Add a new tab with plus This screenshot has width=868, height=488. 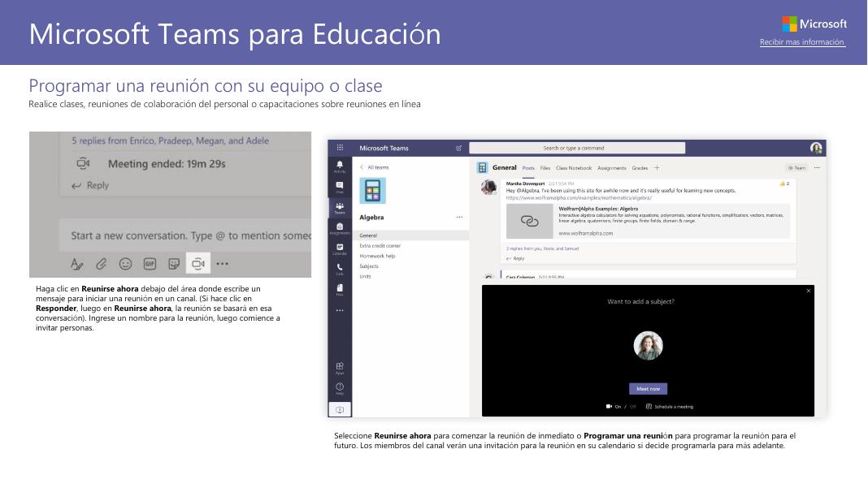point(657,167)
